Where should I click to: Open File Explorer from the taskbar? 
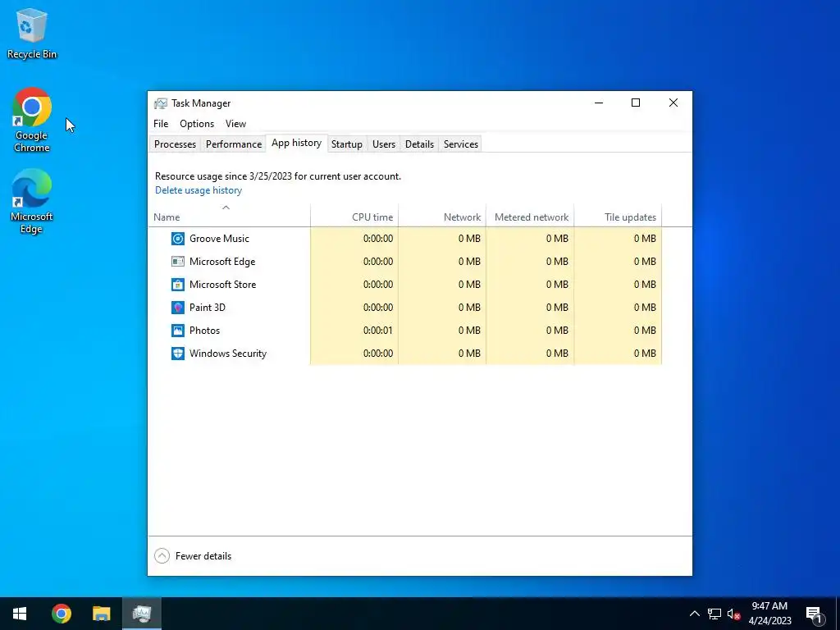click(101, 614)
